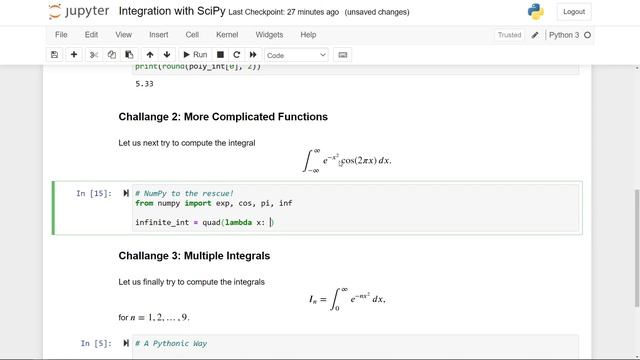Click the page vertical scrollbar thumb
This screenshot has width=640, height=360.
tap(637, 248)
